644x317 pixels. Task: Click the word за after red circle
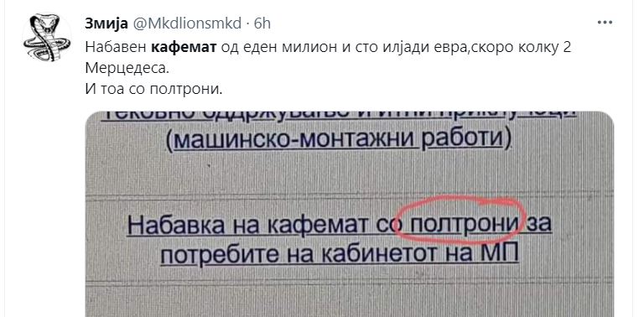coord(539,226)
